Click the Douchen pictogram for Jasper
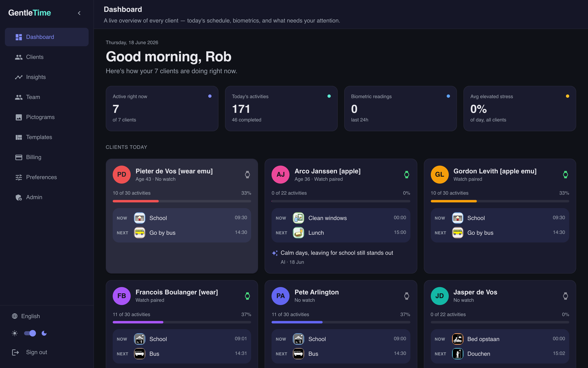 tap(458, 354)
